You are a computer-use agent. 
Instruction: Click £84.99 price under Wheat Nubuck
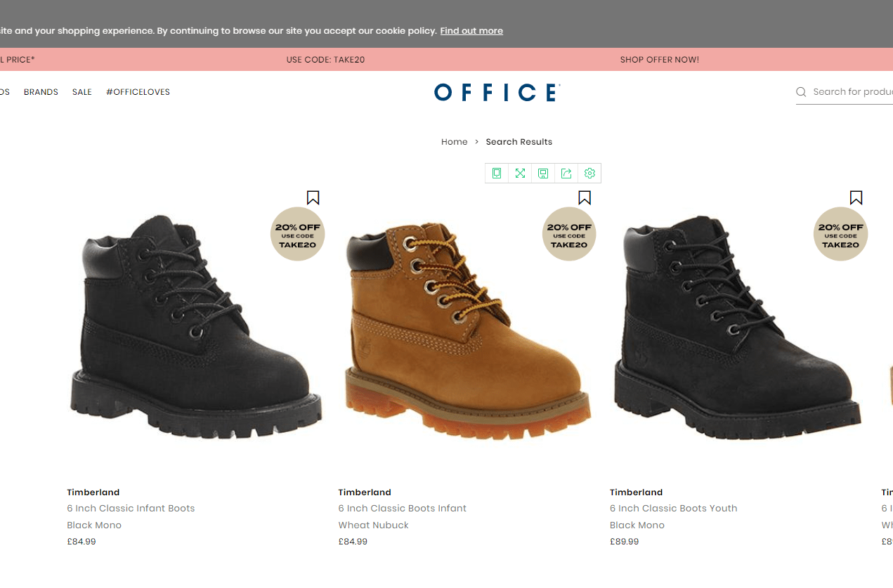coord(353,542)
